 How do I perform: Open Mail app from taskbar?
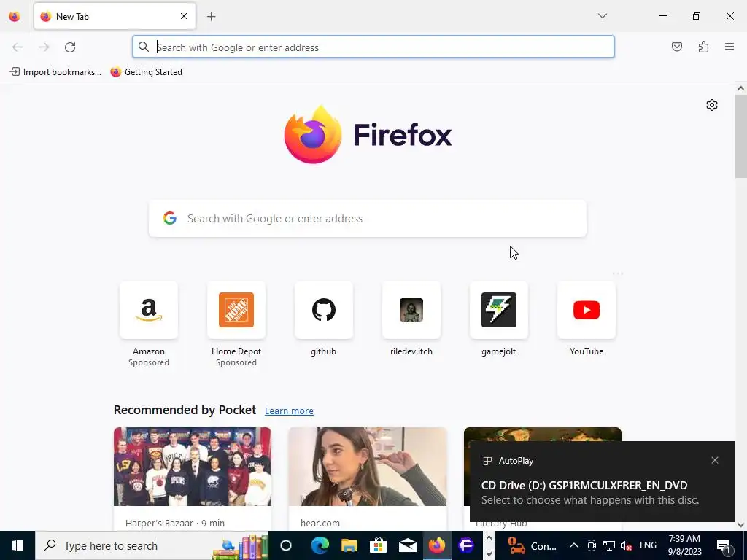(407, 545)
